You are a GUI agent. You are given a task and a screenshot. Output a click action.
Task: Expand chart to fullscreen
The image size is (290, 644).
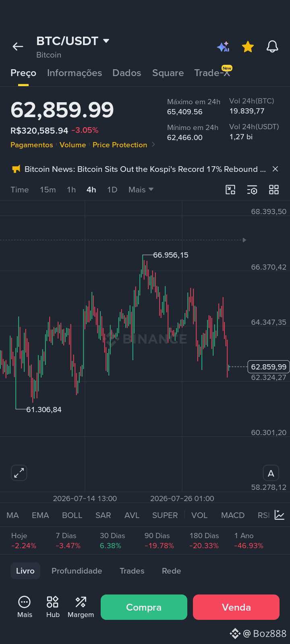tap(19, 473)
